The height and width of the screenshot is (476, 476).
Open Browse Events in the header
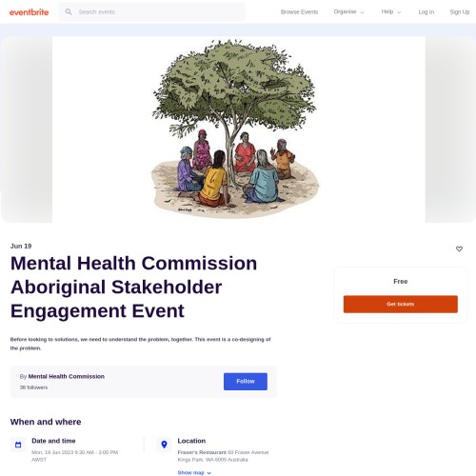point(299,11)
